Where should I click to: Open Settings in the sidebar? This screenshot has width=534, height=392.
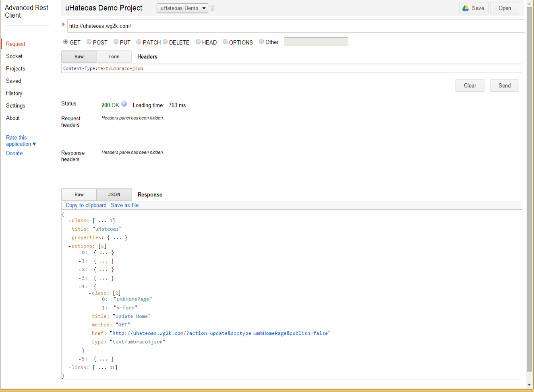pos(16,106)
